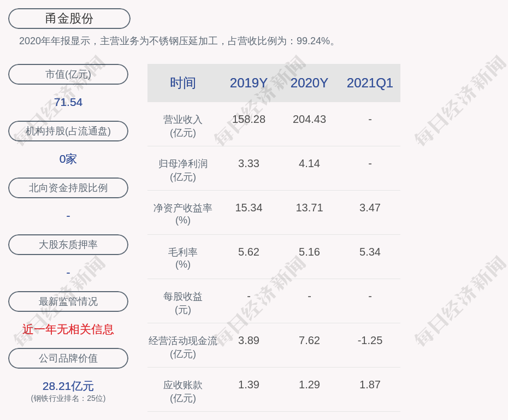The width and height of the screenshot is (508, 420).
Task: Click the 机构持股(占流通盘) pill
Action: point(68,131)
